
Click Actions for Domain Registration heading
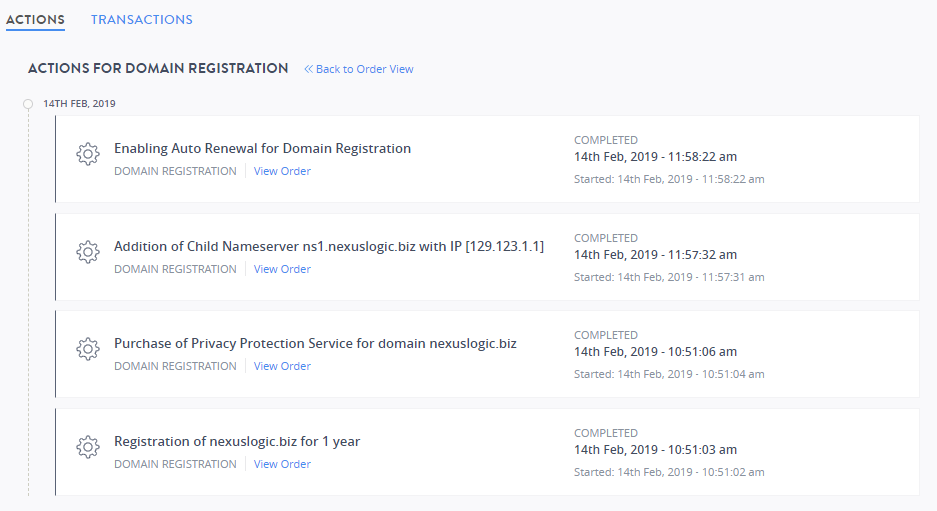158,68
